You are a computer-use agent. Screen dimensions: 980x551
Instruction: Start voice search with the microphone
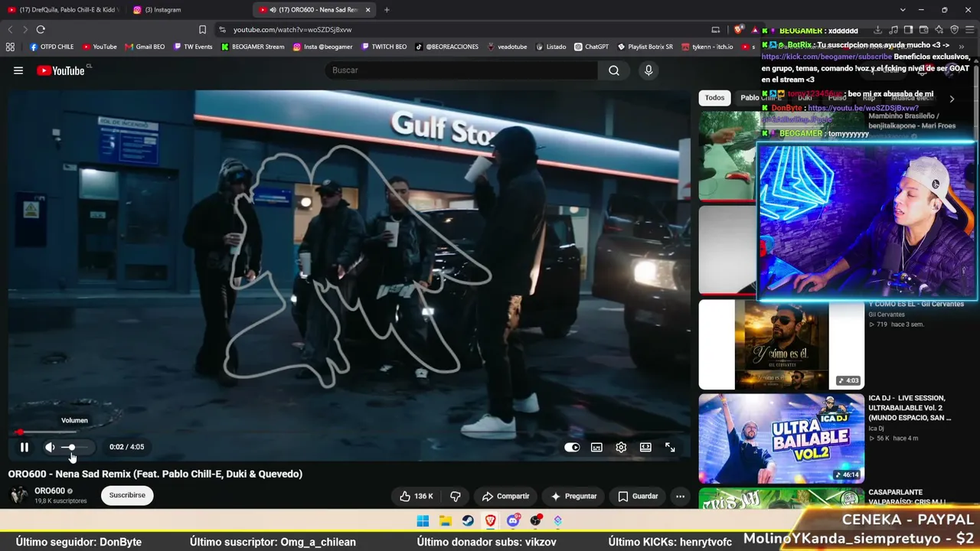pyautogui.click(x=648, y=70)
